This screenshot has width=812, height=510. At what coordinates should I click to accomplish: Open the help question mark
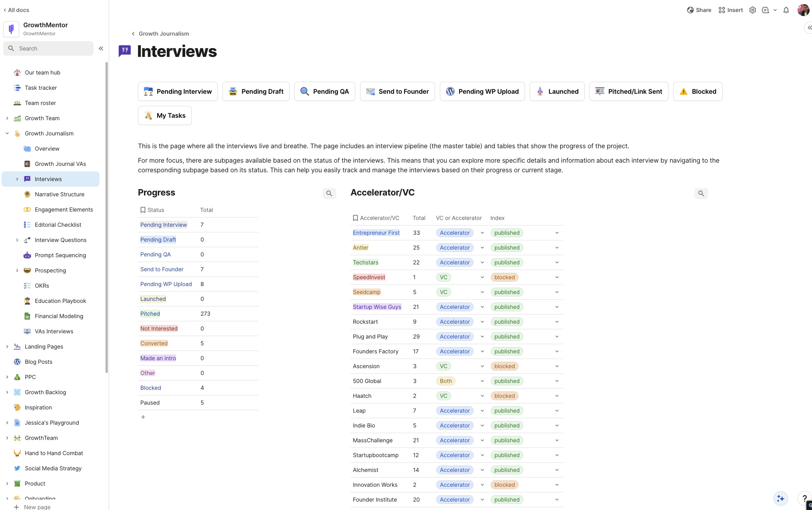tap(804, 498)
